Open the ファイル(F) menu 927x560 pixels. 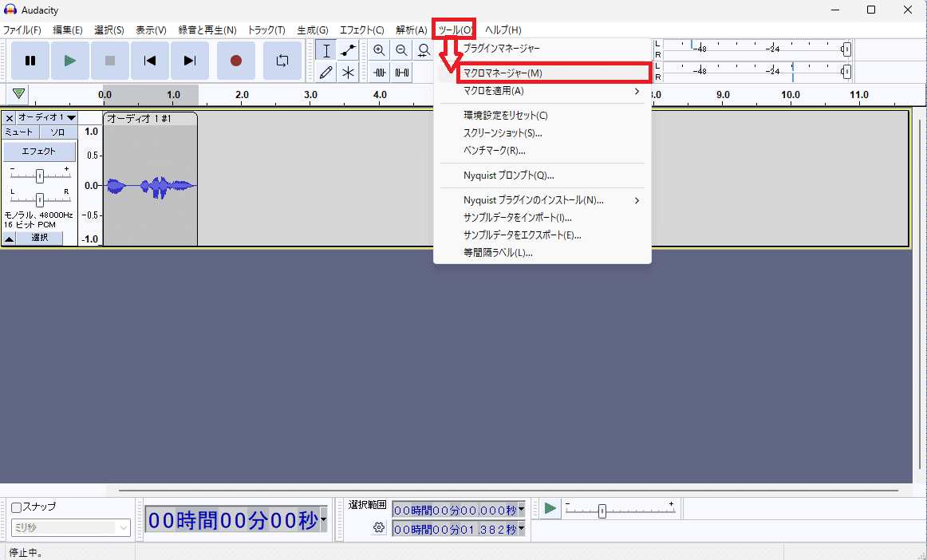pyautogui.click(x=22, y=30)
